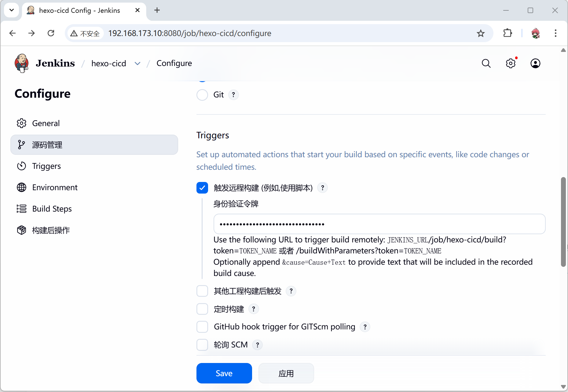Open Manage Jenkins gear icon

coord(510,64)
